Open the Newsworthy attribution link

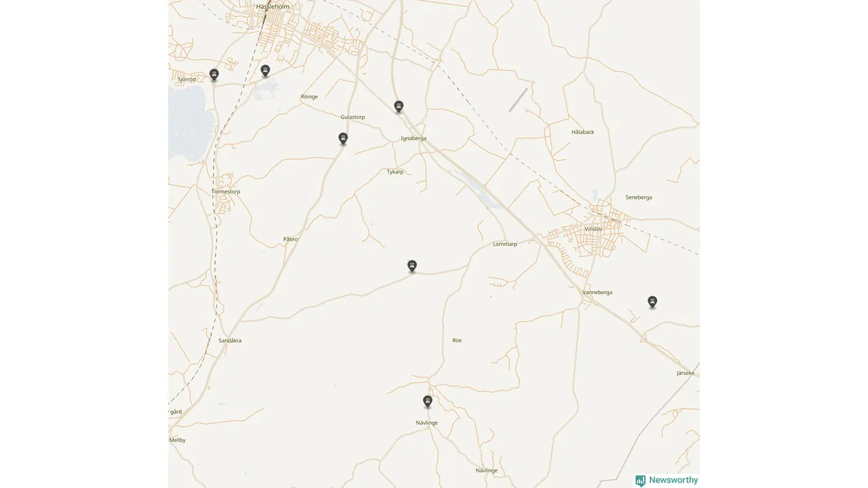coord(667,481)
